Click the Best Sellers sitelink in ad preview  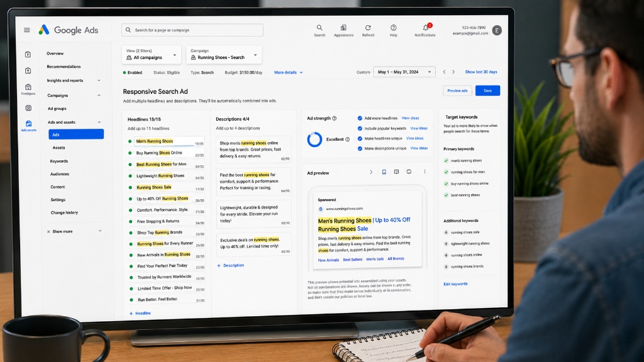[x=352, y=260]
